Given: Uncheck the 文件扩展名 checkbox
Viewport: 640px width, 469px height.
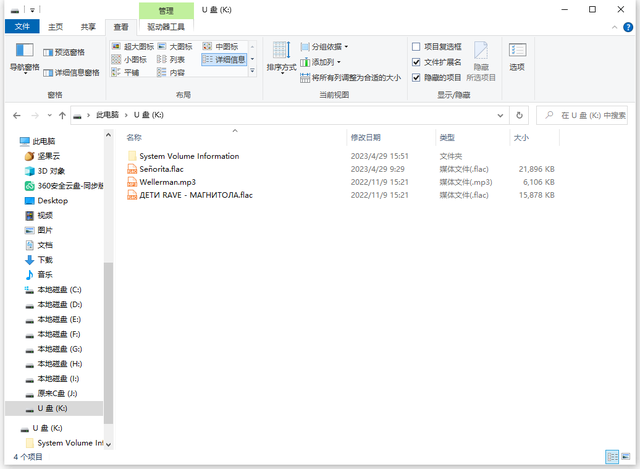Looking at the screenshot, I should coord(417,62).
